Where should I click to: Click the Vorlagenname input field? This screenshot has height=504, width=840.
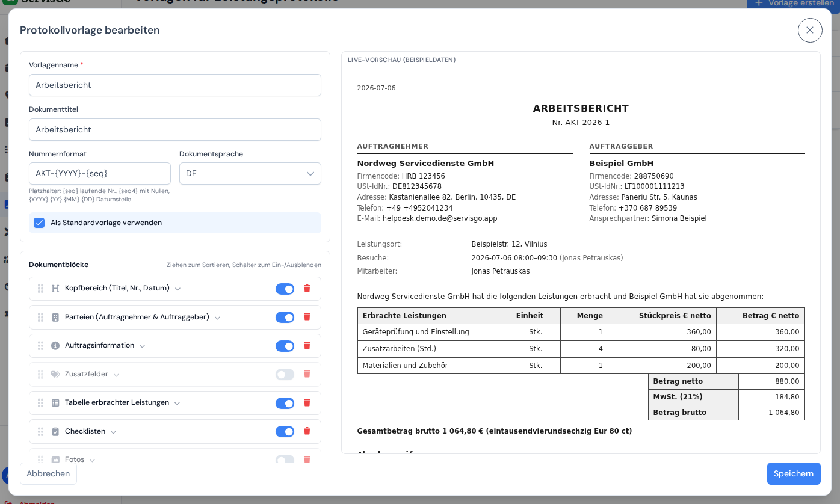pyautogui.click(x=175, y=85)
